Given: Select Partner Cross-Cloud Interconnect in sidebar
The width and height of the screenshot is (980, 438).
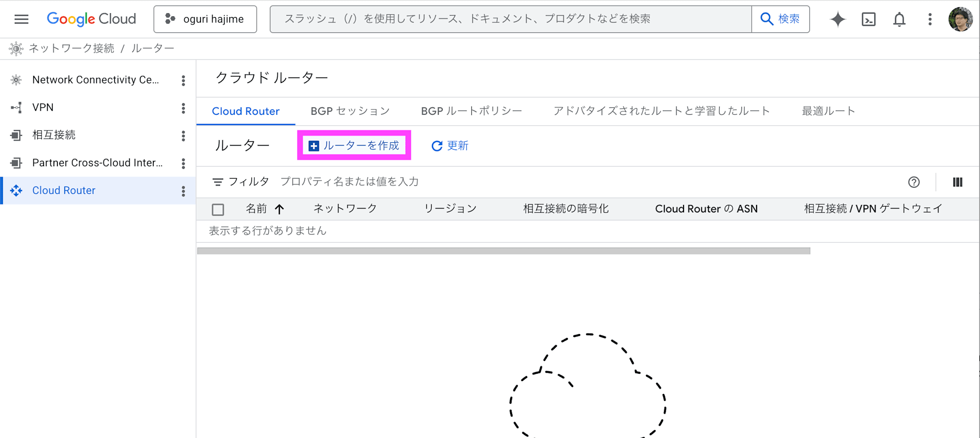Looking at the screenshot, I should pyautogui.click(x=98, y=163).
